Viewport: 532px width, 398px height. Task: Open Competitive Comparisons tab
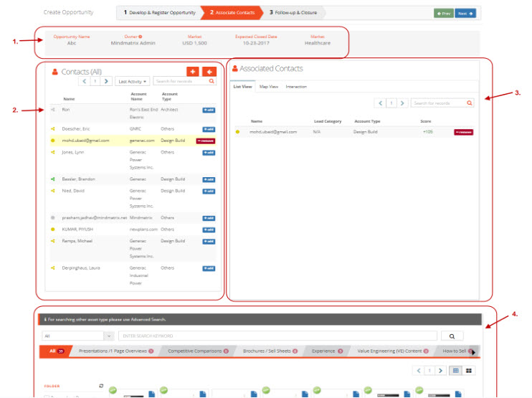198,351
